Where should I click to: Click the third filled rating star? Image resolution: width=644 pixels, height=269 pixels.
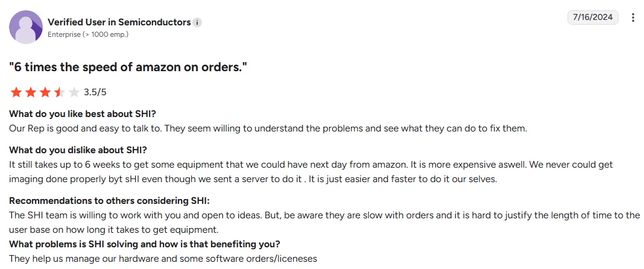click(45, 92)
